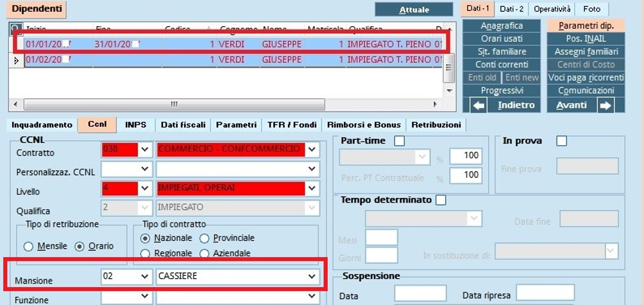Viewport: 644px width, 305px height.
Task: Select Orario retribution type
Action: (80, 246)
